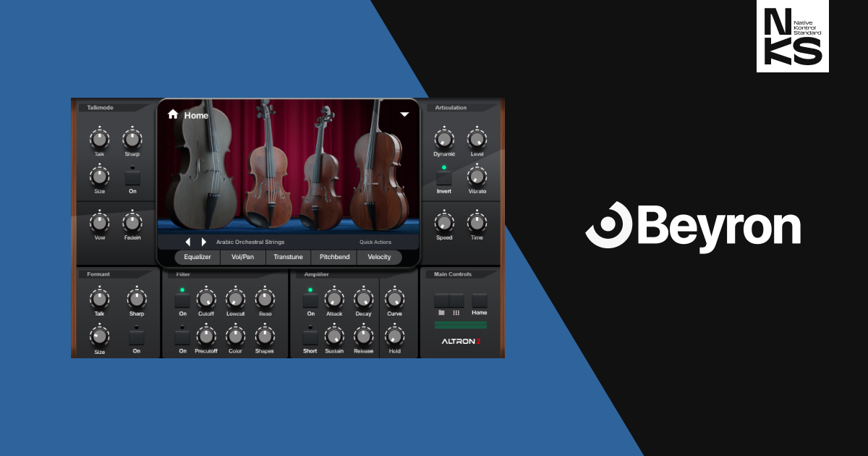Click the next preset arrow

click(203, 242)
